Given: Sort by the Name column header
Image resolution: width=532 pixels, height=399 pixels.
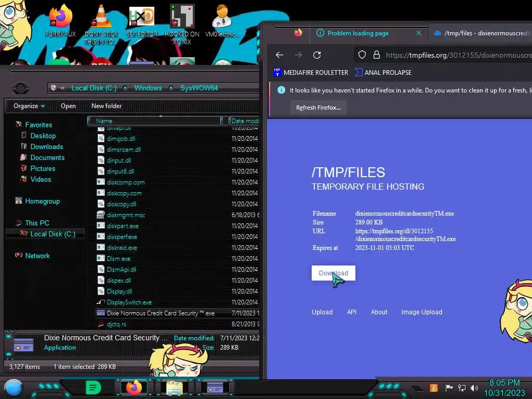Looking at the screenshot, I should 154,121.
